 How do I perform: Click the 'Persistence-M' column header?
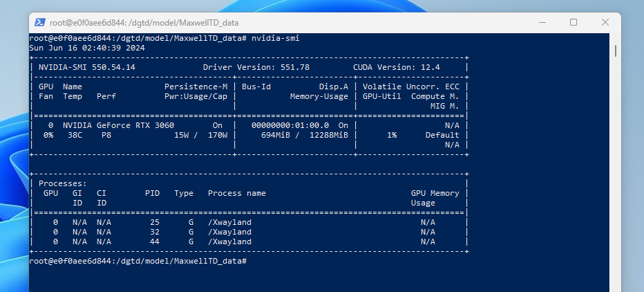[x=196, y=86]
